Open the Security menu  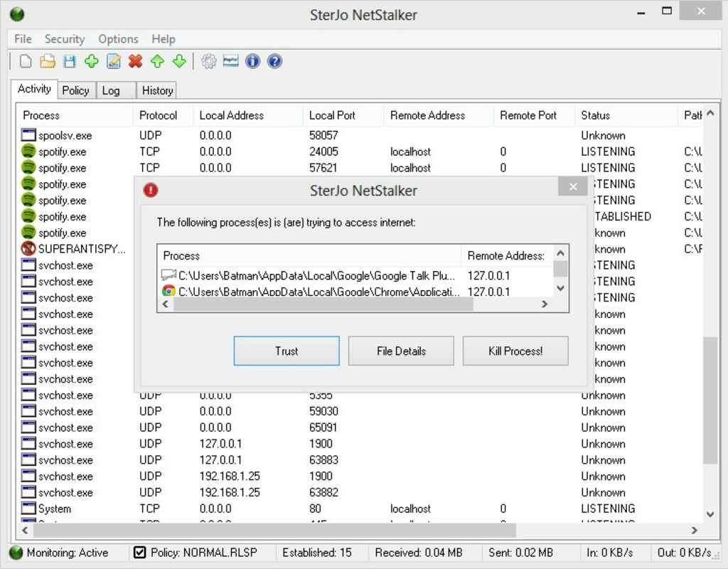coord(65,39)
